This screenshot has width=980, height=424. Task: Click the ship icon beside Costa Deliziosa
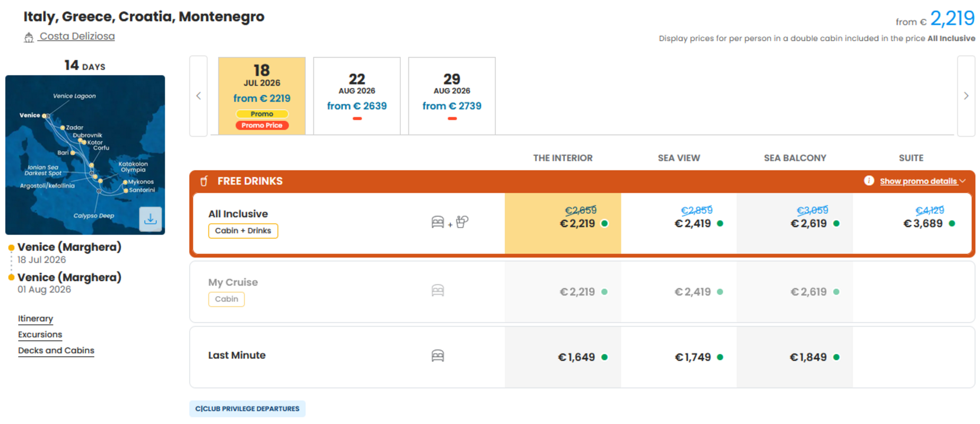(x=29, y=37)
